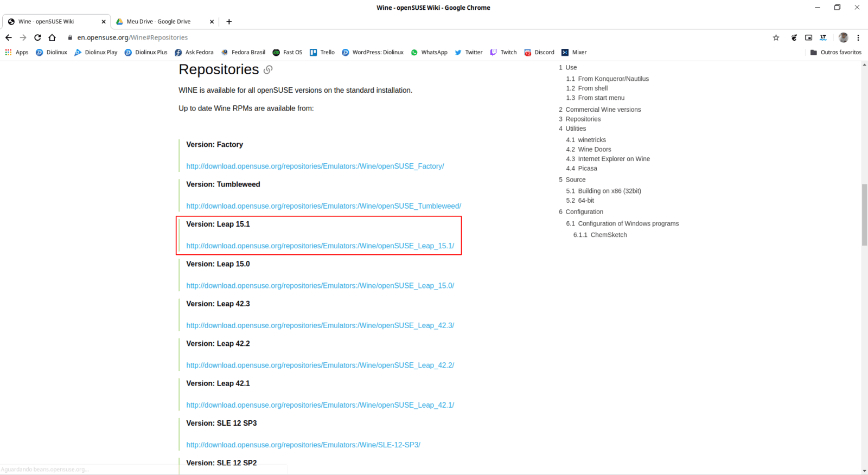
Task: Open the Diolinux bookmark
Action: click(x=52, y=53)
